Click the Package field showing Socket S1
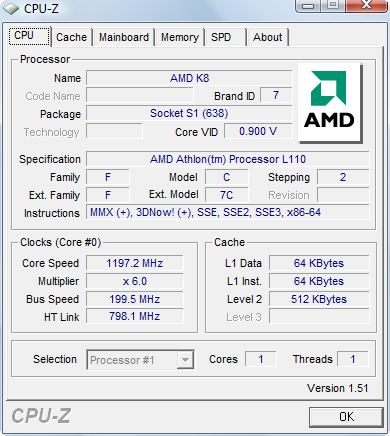Image resolution: width=390 pixels, height=436 pixels. coord(189,113)
